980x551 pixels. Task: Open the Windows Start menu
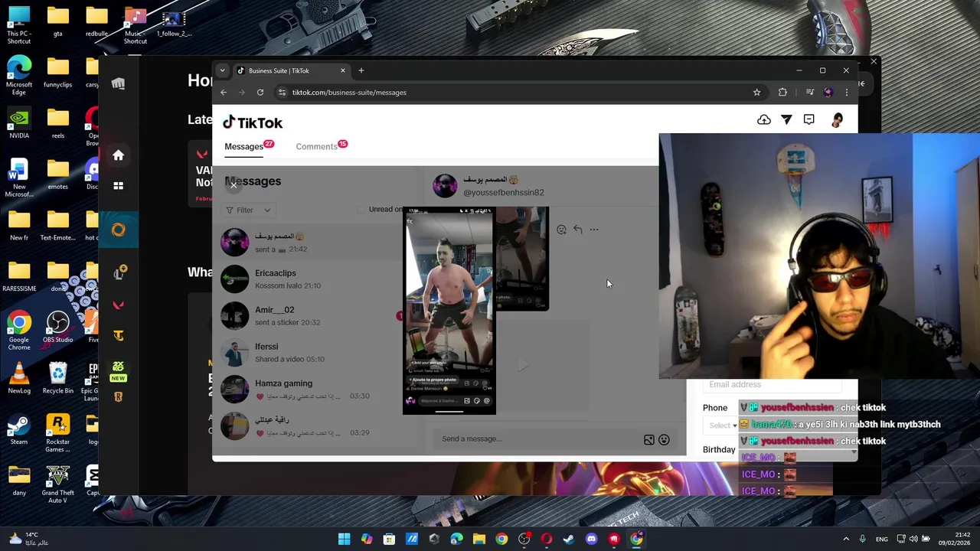click(345, 539)
